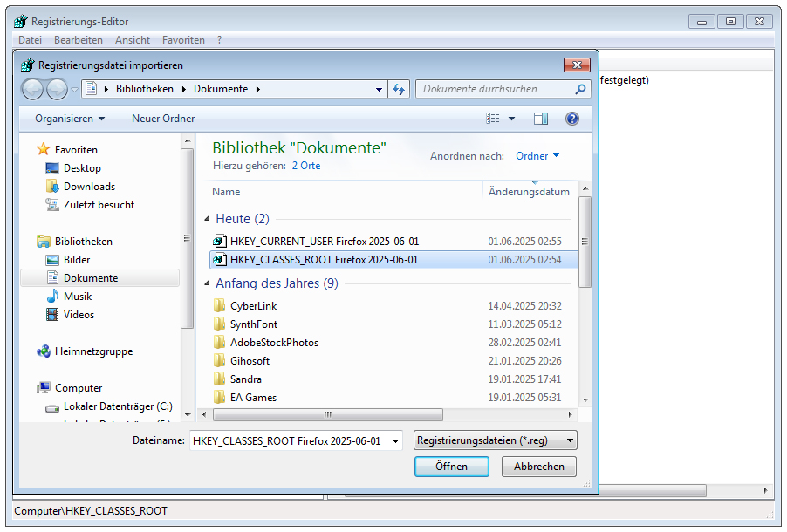This screenshot has width=787, height=532.
Task: Expand the Dateiname combo box arrow
Action: coord(395,441)
